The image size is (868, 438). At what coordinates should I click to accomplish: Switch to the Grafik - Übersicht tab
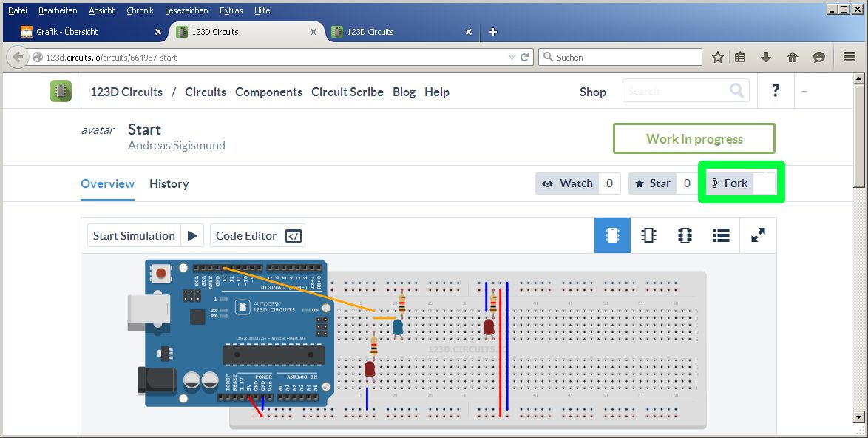point(86,32)
